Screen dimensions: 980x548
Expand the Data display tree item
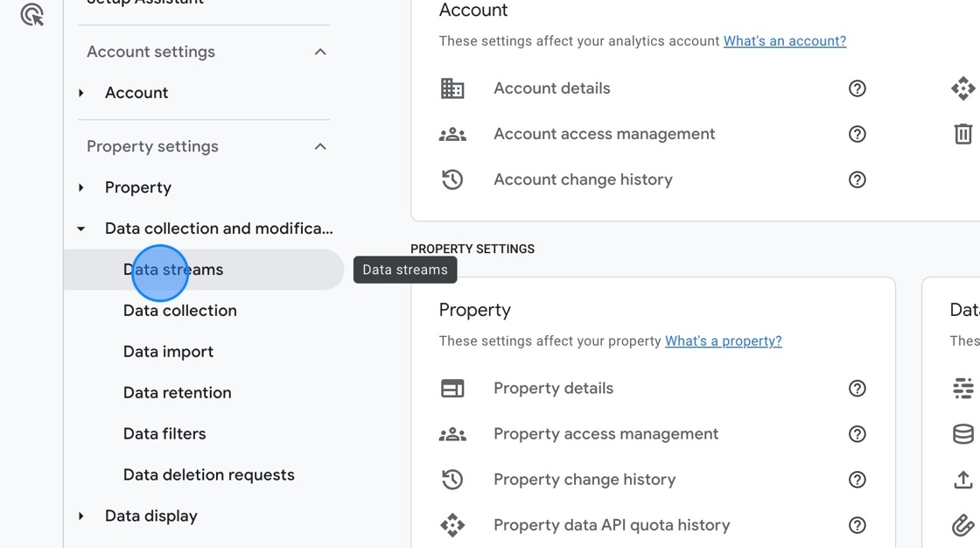pos(80,516)
